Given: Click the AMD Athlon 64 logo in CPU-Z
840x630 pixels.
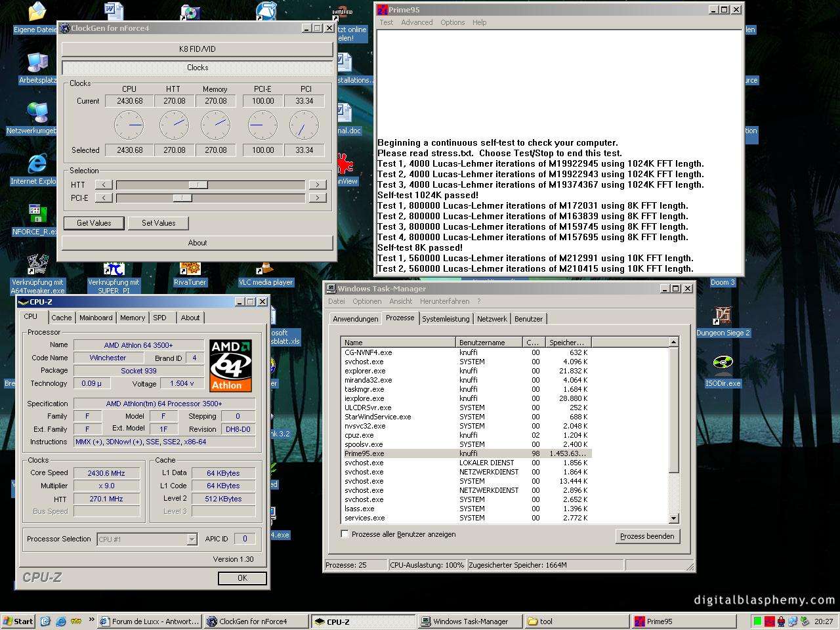Looking at the screenshot, I should click(231, 366).
